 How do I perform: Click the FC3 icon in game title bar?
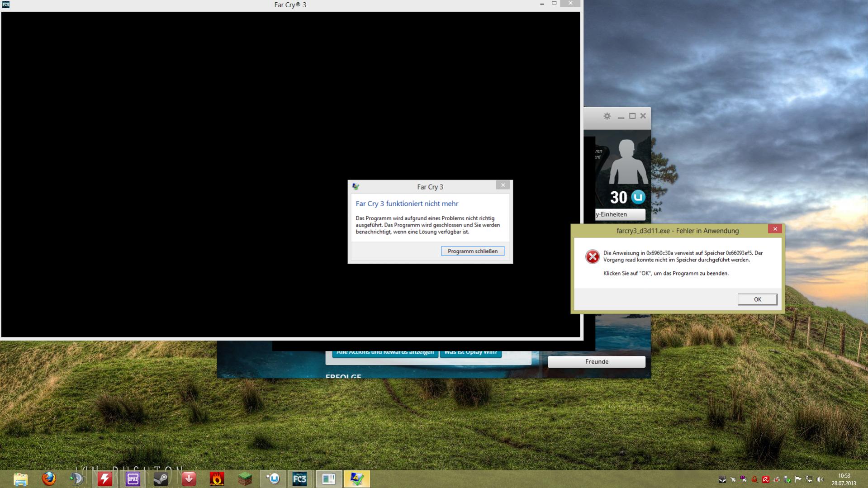[x=6, y=5]
